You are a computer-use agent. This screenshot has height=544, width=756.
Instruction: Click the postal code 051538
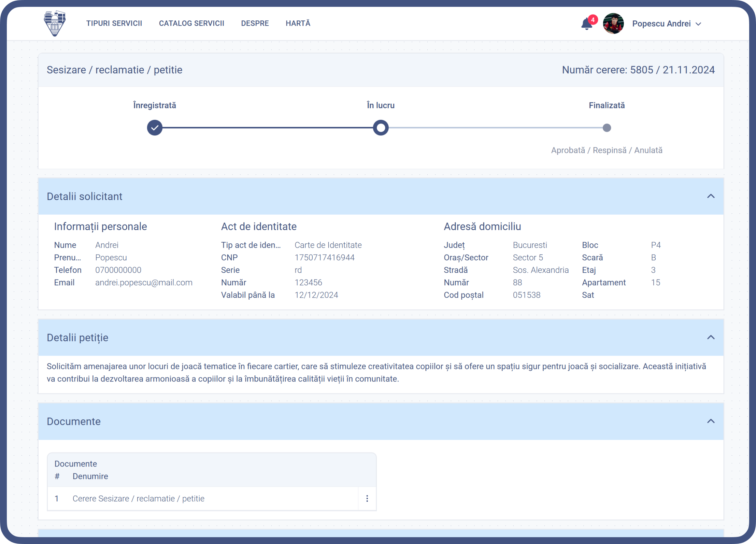point(527,295)
